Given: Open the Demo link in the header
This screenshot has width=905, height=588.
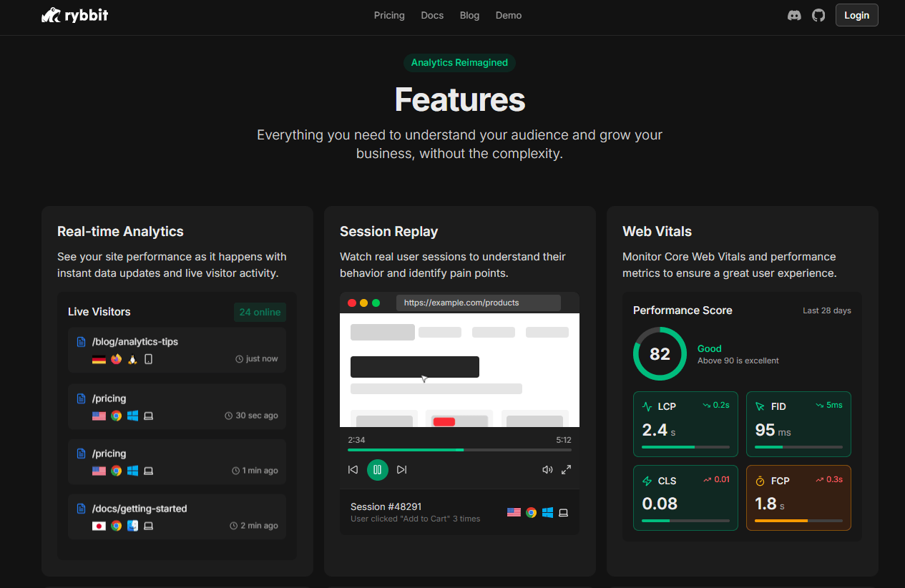Looking at the screenshot, I should [x=509, y=15].
